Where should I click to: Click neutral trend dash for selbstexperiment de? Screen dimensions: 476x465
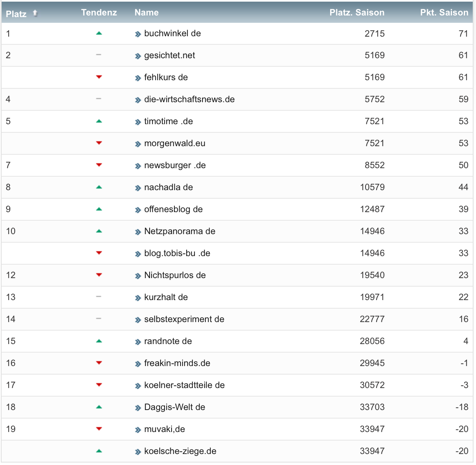(x=99, y=319)
